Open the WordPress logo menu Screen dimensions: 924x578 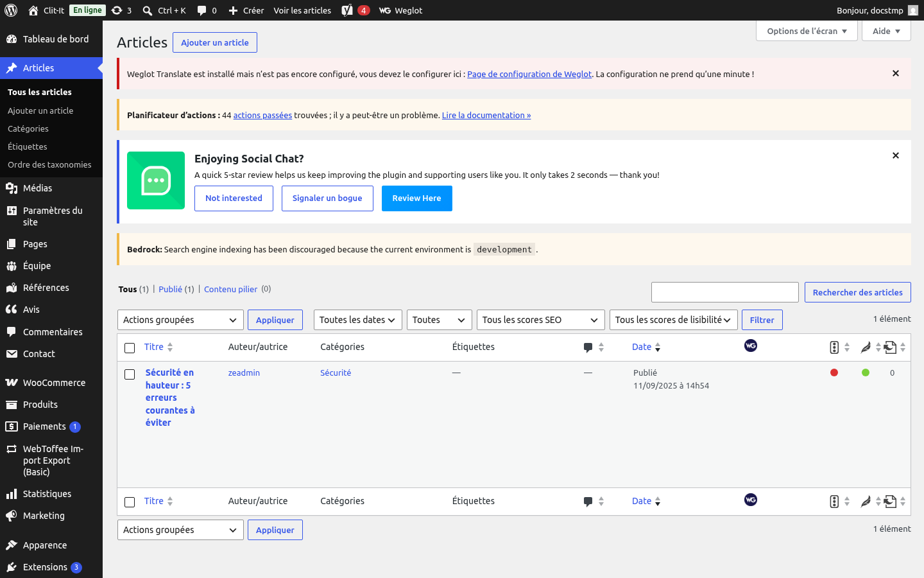coord(11,10)
